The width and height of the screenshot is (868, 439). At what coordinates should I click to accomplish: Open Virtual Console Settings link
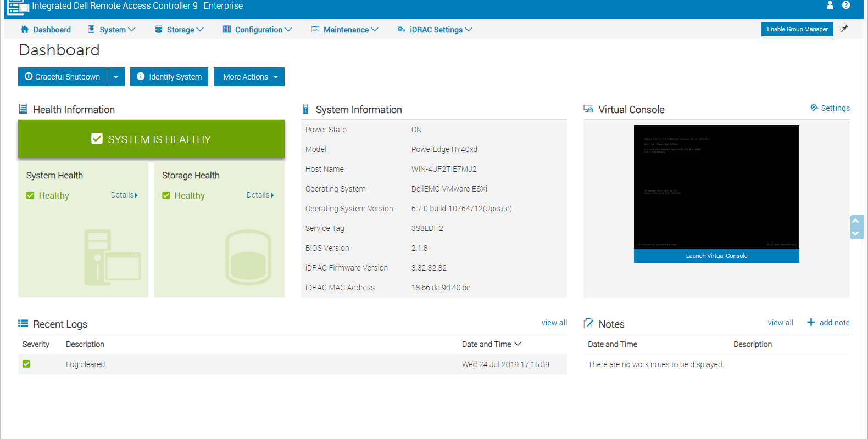(x=835, y=108)
